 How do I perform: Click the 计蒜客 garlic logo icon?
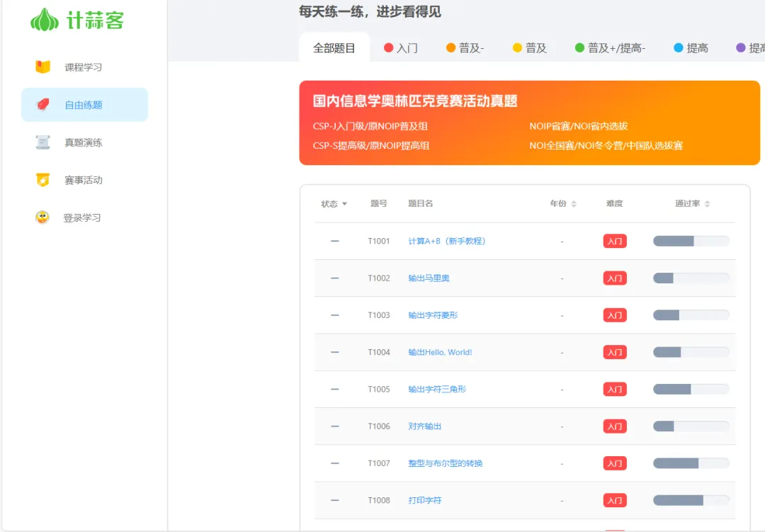tap(45, 20)
